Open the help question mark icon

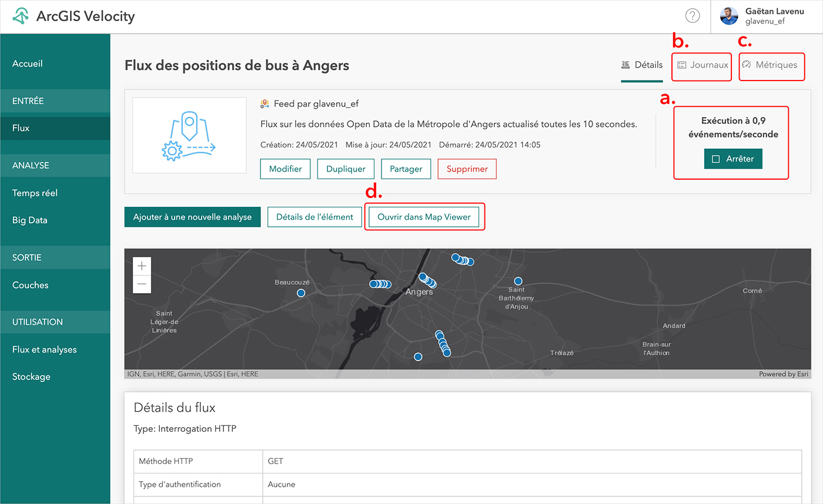[x=692, y=16]
